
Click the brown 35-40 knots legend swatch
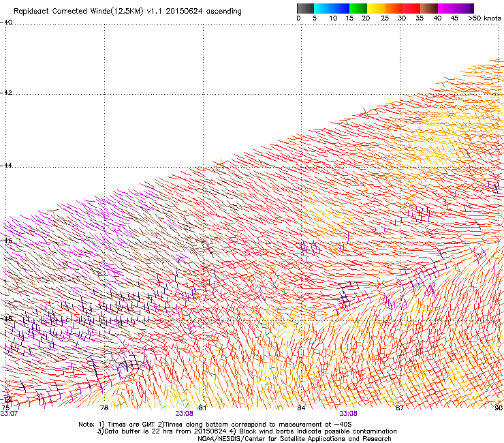429,8
